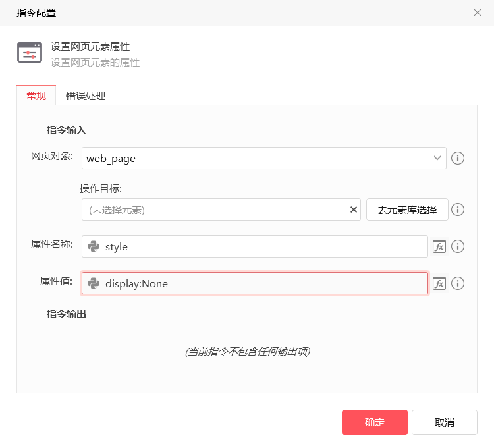Switch to the 常规 tab

click(x=36, y=96)
